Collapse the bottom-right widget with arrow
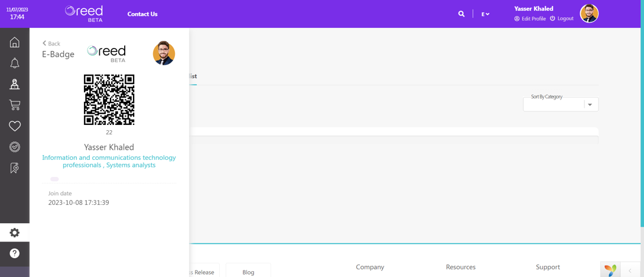This screenshot has width=644, height=277. pyautogui.click(x=630, y=270)
